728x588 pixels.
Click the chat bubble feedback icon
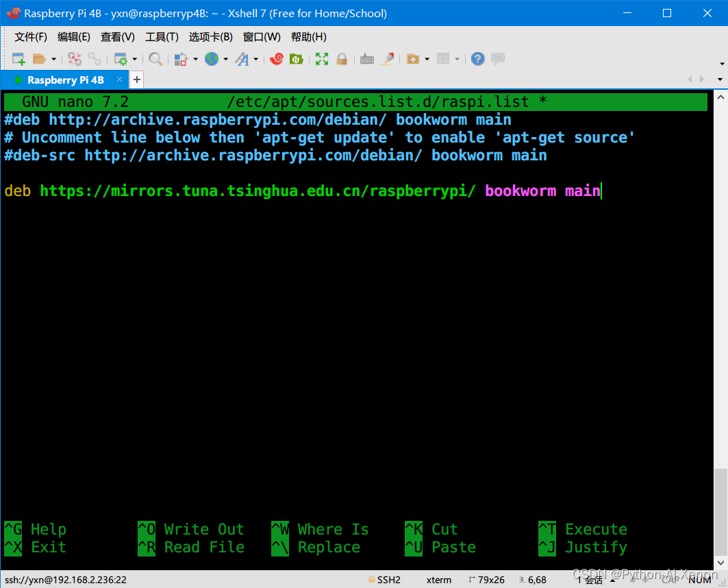[x=498, y=59]
